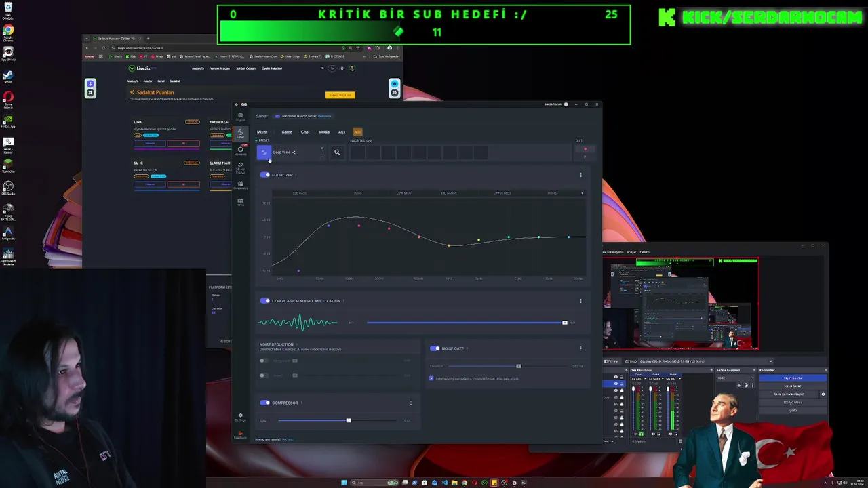Click the first empty favorites preset slot
This screenshot has height=488, width=868.
(357, 152)
